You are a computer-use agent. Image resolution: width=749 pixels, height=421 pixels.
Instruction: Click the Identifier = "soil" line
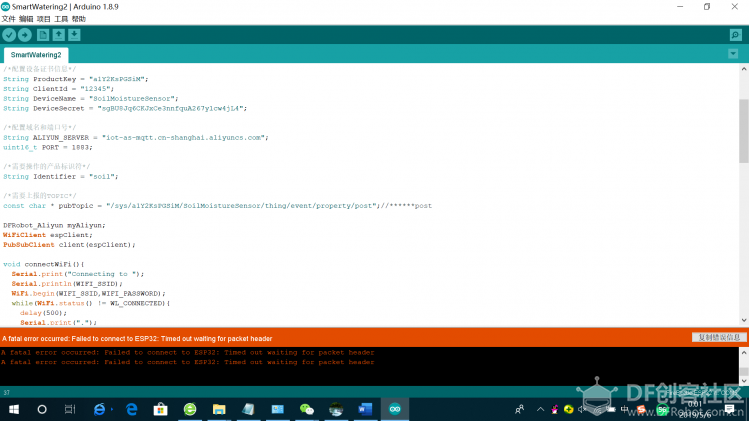(x=61, y=176)
